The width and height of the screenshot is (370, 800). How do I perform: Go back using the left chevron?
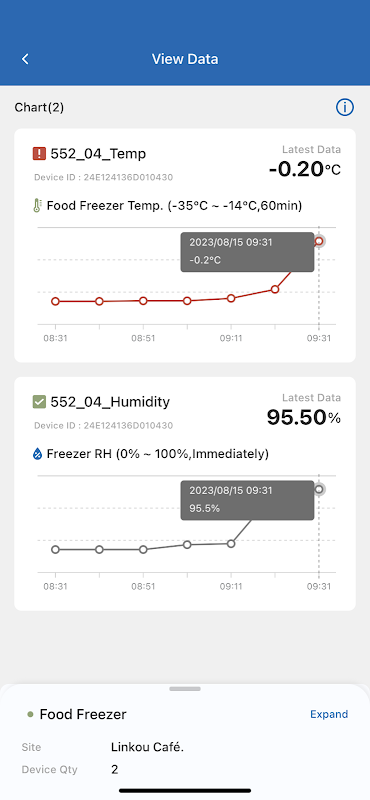click(x=25, y=59)
